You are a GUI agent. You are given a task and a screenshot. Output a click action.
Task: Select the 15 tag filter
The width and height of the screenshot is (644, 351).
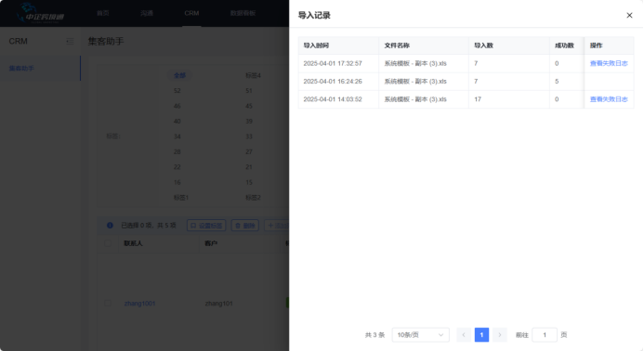click(x=249, y=182)
